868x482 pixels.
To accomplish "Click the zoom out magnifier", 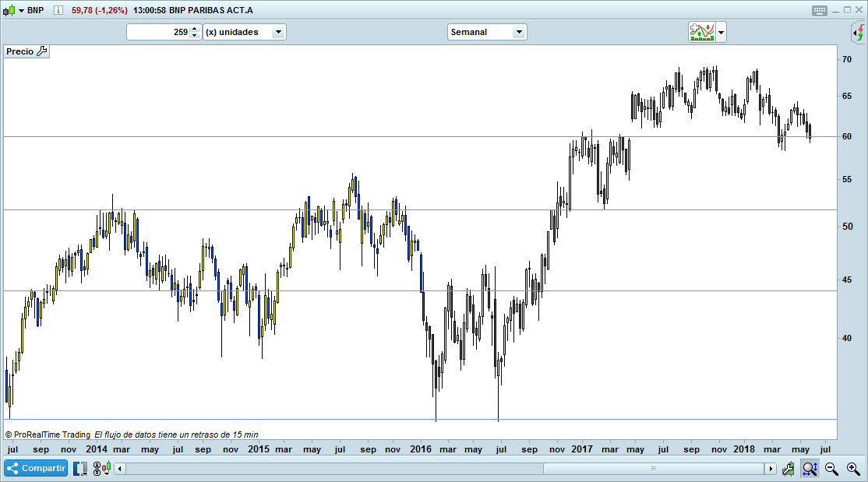I will (x=831, y=469).
